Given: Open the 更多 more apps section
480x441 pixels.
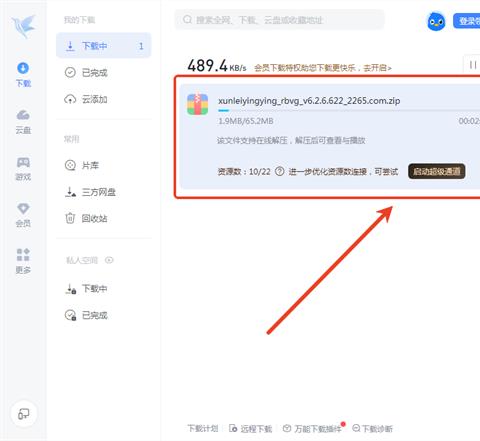Looking at the screenshot, I should [23, 261].
